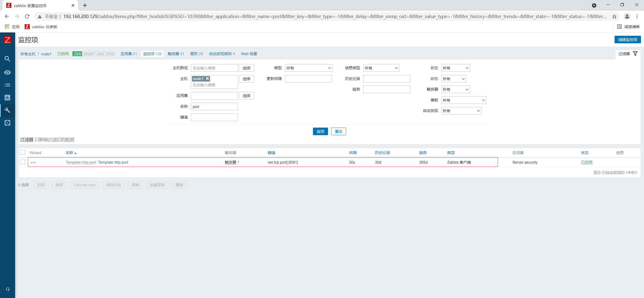Expand the 类型 dropdown
Image resolution: width=644 pixels, height=298 pixels.
click(308, 68)
